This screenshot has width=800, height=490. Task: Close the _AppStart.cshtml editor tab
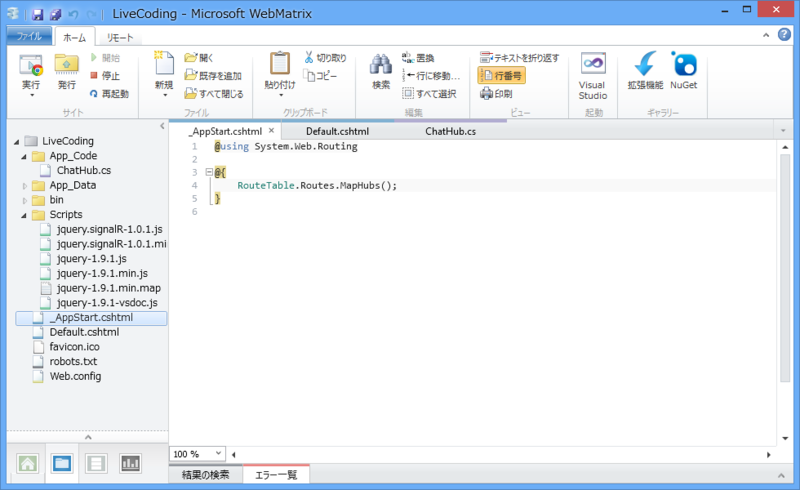(271, 131)
